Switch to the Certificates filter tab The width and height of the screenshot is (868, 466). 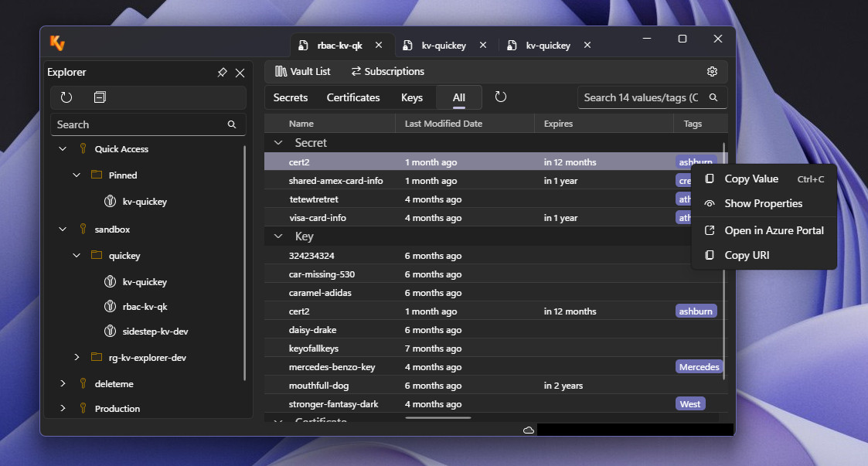click(353, 97)
